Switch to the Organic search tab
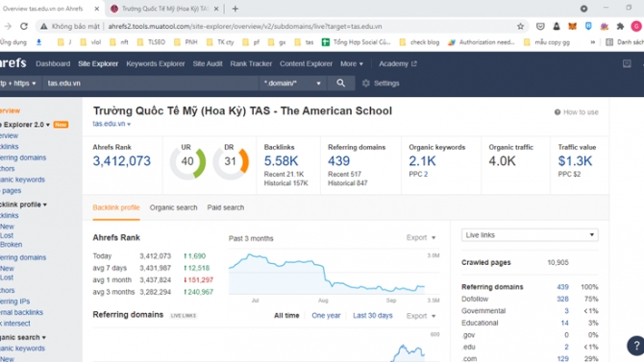The height and width of the screenshot is (362, 644). [x=173, y=207]
